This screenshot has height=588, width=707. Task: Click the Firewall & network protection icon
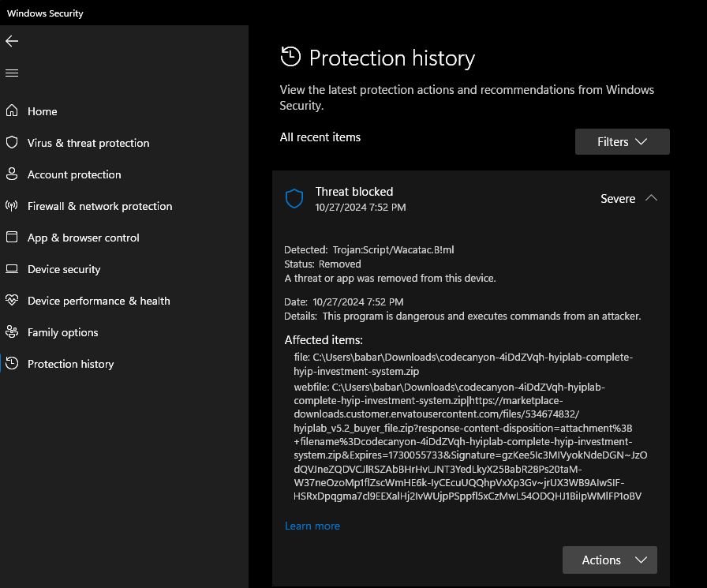(x=12, y=206)
